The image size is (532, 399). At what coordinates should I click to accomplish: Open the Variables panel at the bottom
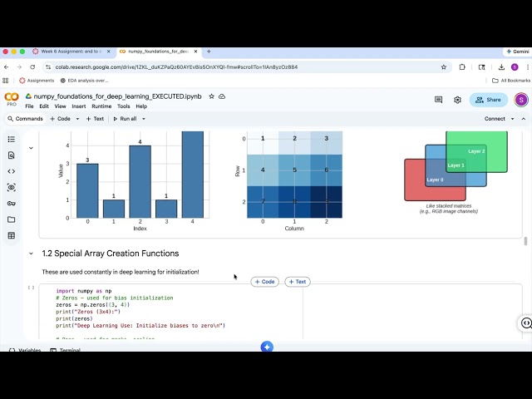25,349
